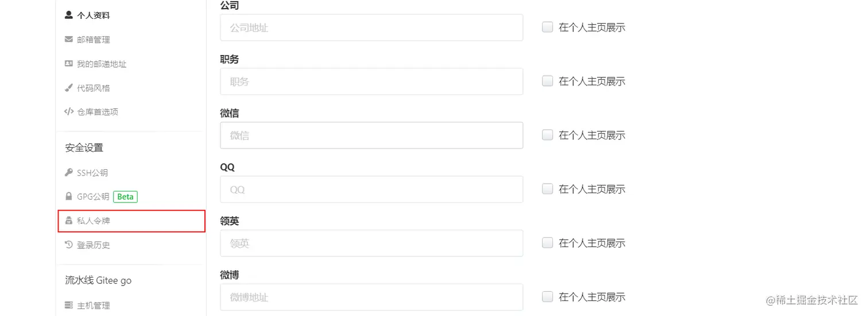Click the envelope icon for 邮箱管理

(x=69, y=40)
